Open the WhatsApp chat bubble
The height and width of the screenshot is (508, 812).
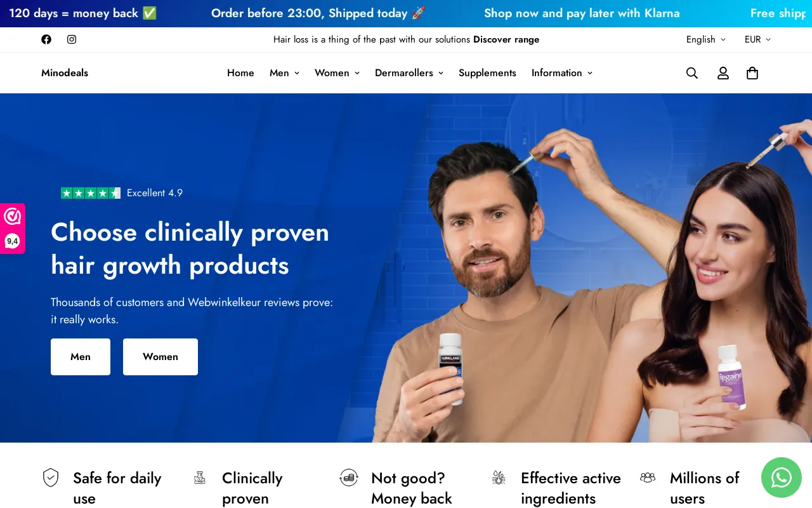(782, 478)
